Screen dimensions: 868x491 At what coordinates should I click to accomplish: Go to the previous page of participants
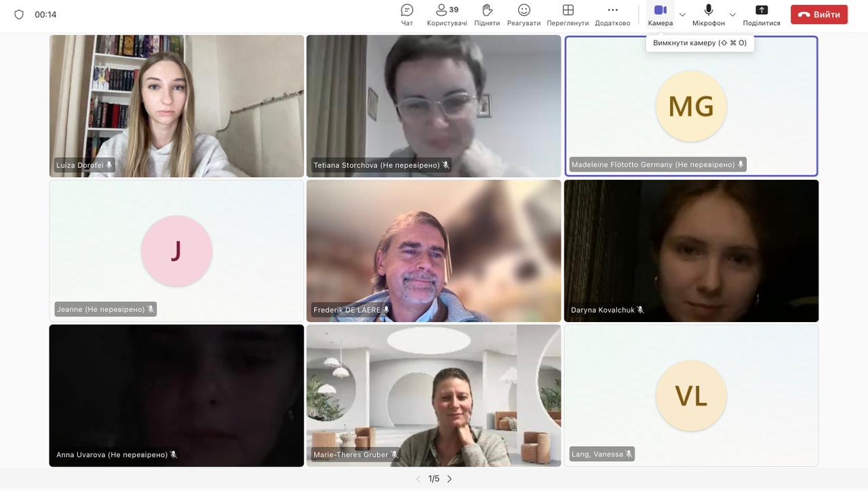[x=418, y=479]
